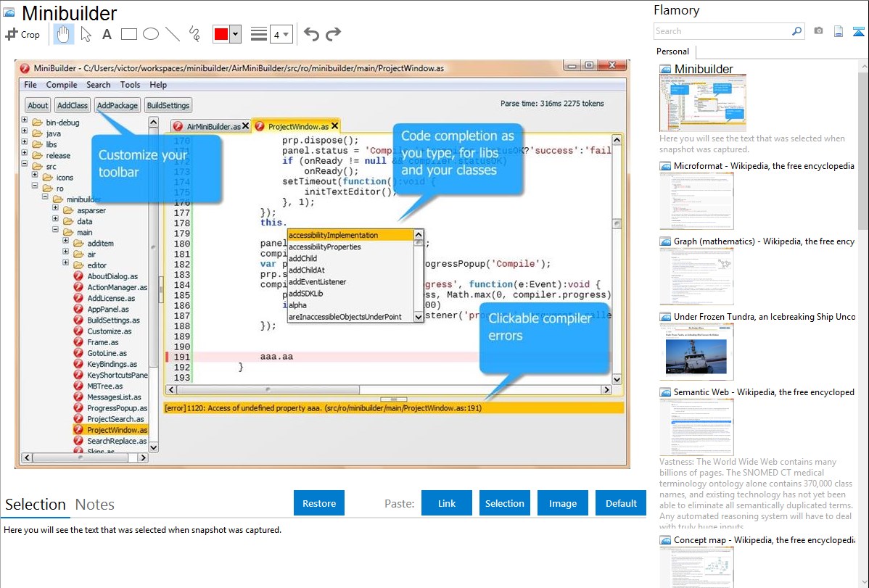
Task: Click the red color swatch
Action: pos(221,34)
